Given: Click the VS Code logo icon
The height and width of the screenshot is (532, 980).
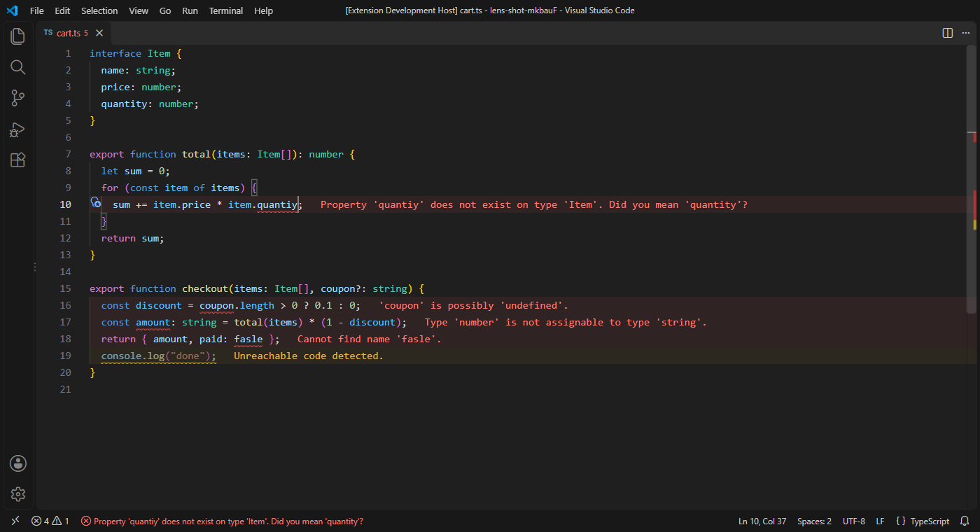Looking at the screenshot, I should click(12, 10).
